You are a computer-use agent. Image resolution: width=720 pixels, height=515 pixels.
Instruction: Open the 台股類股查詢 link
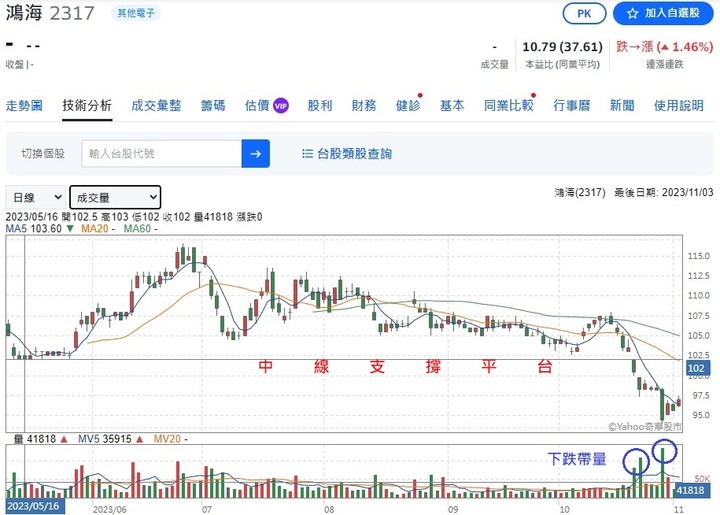tap(354, 154)
